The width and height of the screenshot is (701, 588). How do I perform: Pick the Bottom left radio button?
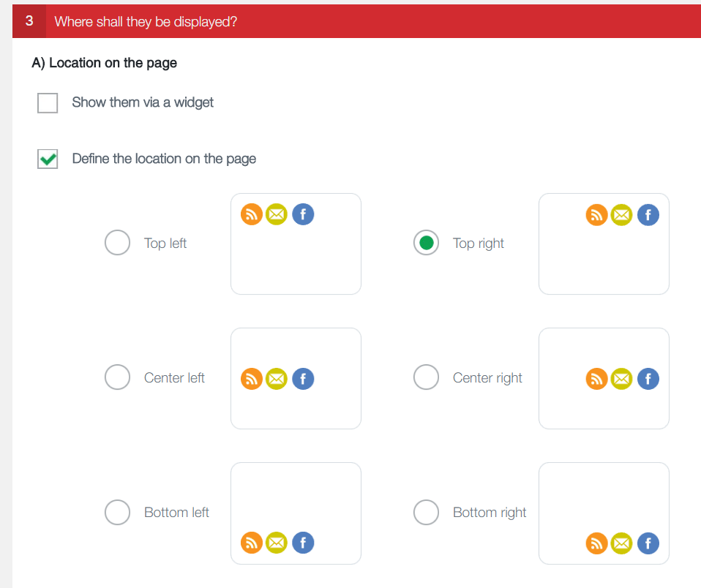[118, 512]
